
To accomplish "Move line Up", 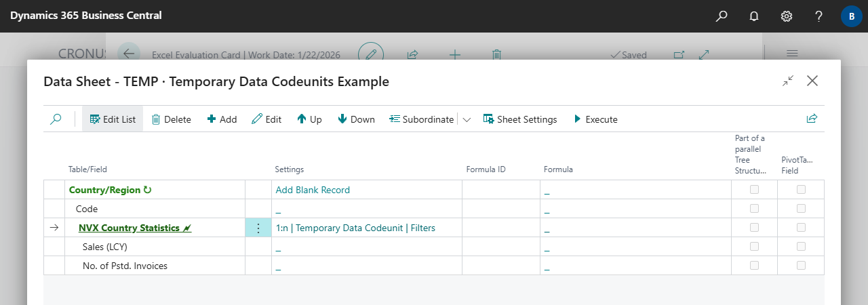I will pyautogui.click(x=309, y=119).
